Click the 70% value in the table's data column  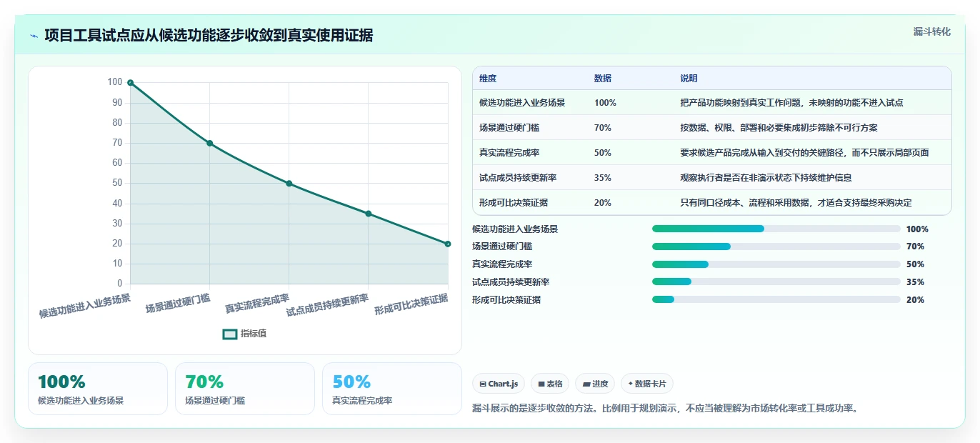[603, 128]
